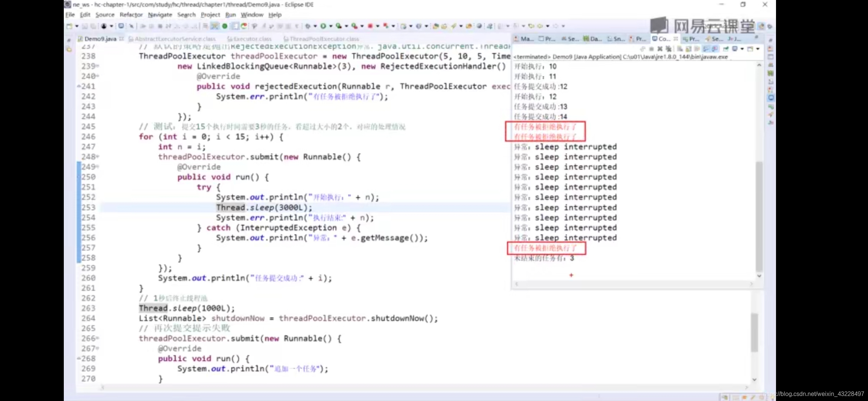Screen dimensions: 868x401
Task: Switch to the Executor.class editor tab
Action: 249,39
